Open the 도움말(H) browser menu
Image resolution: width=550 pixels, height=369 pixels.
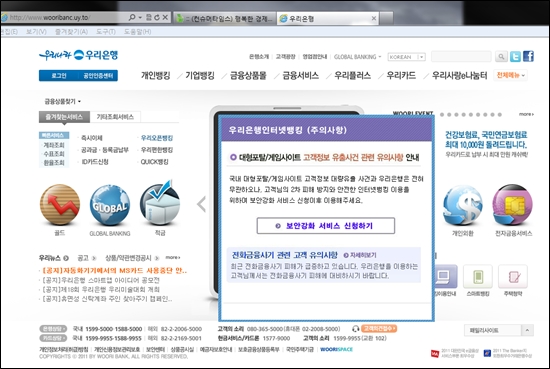[x=138, y=32]
